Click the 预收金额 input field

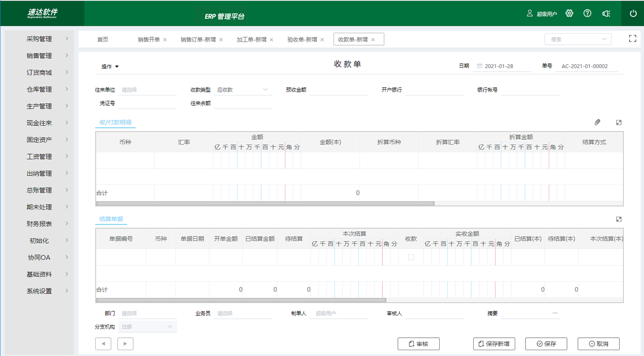coord(339,90)
